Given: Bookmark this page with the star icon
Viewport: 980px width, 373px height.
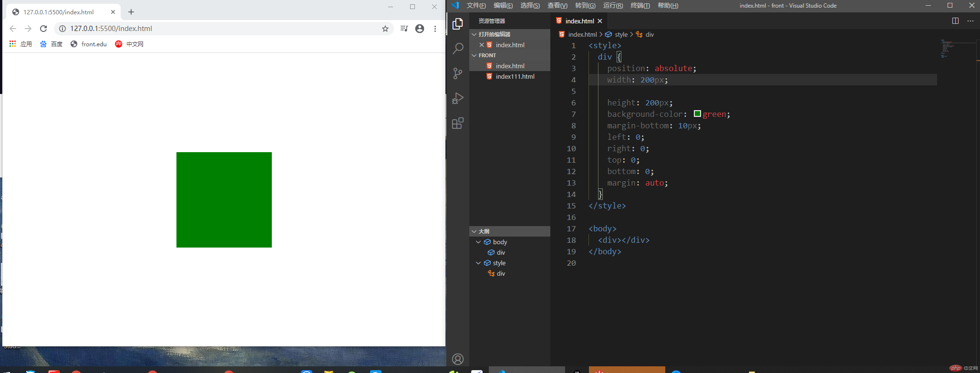Looking at the screenshot, I should click(385, 29).
